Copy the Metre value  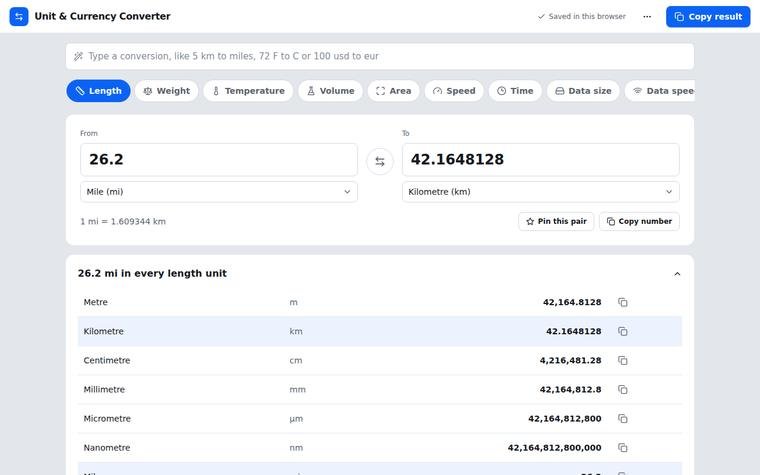[x=623, y=302]
